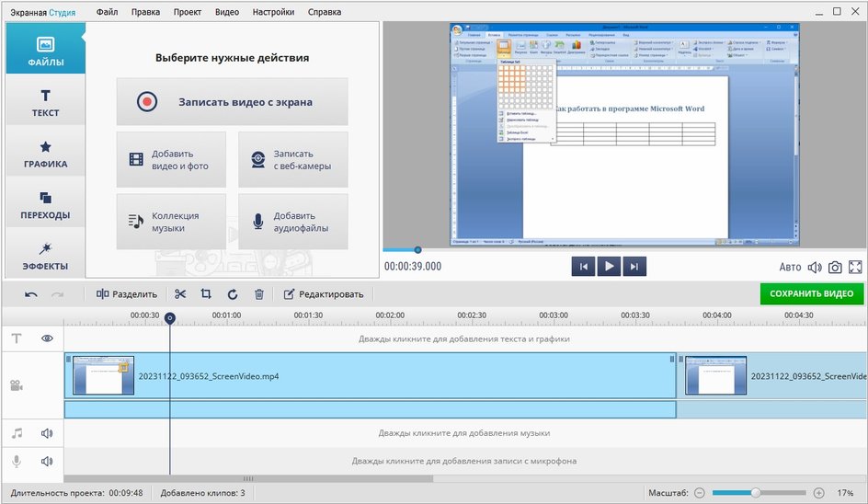This screenshot has height=504, width=868.
Task: Jump to next clip button
Action: coord(634,267)
